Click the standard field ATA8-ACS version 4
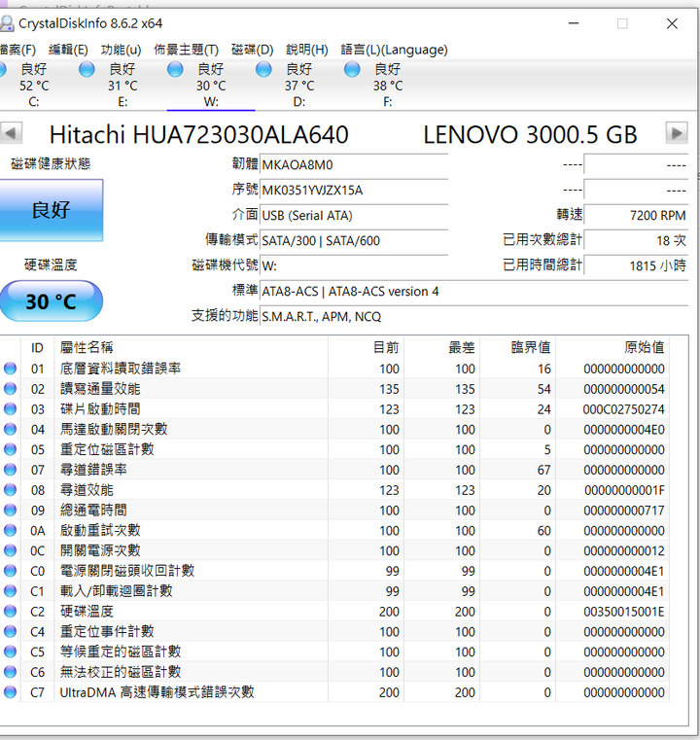The height and width of the screenshot is (740, 700). 474,292
